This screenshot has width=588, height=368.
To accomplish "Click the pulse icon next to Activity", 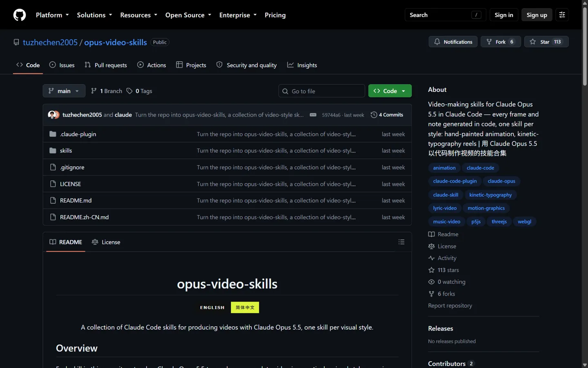I will (x=431, y=258).
